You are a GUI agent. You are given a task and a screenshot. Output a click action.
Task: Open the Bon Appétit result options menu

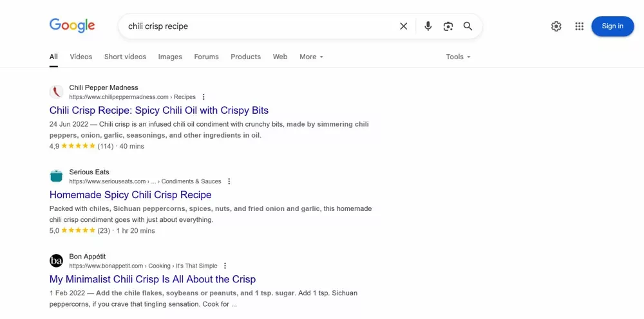point(225,266)
